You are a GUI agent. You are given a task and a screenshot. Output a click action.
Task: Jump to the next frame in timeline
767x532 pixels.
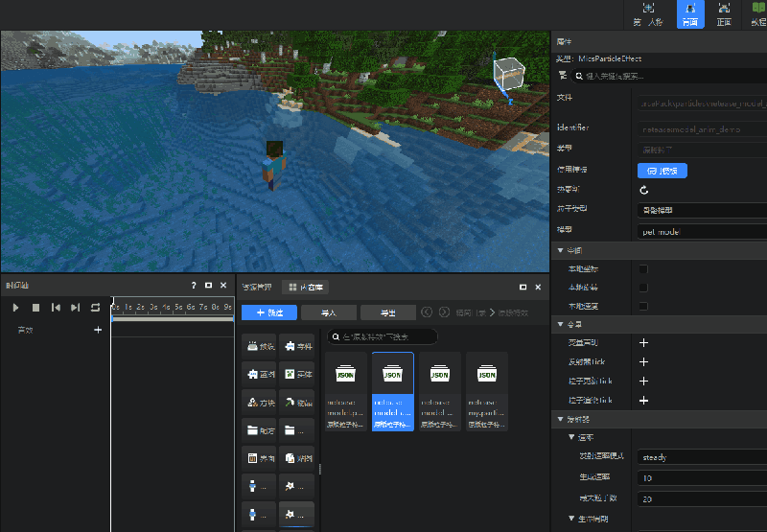point(75,307)
